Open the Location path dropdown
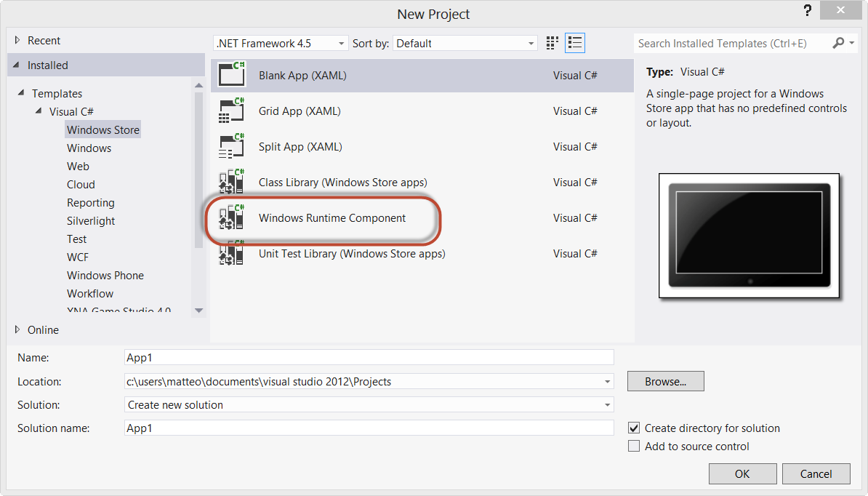 coord(607,381)
